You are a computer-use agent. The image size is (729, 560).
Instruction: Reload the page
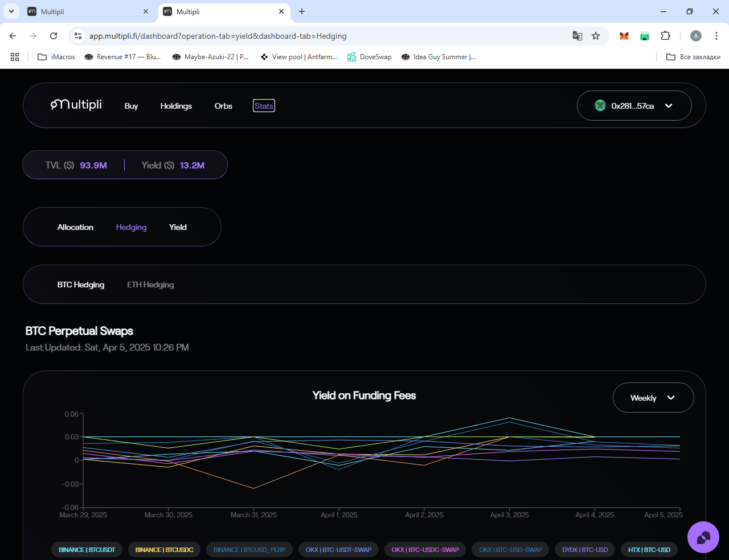(x=54, y=36)
